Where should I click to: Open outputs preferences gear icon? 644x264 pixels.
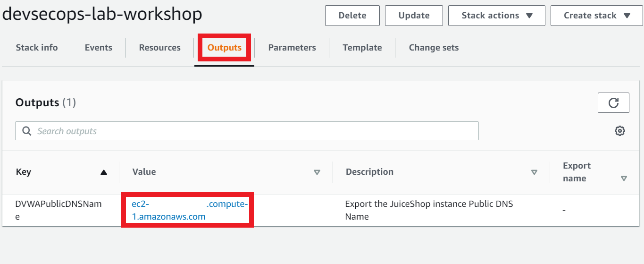coord(620,131)
